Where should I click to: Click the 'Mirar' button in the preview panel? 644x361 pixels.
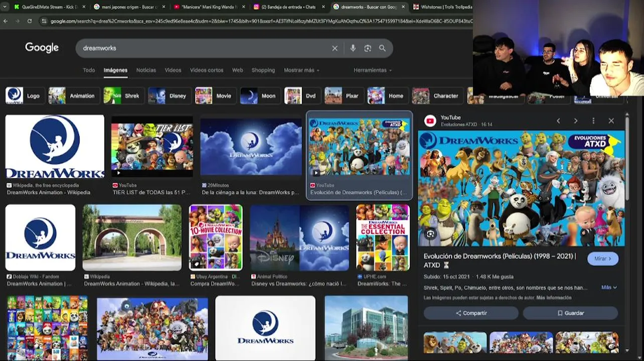coord(603,259)
